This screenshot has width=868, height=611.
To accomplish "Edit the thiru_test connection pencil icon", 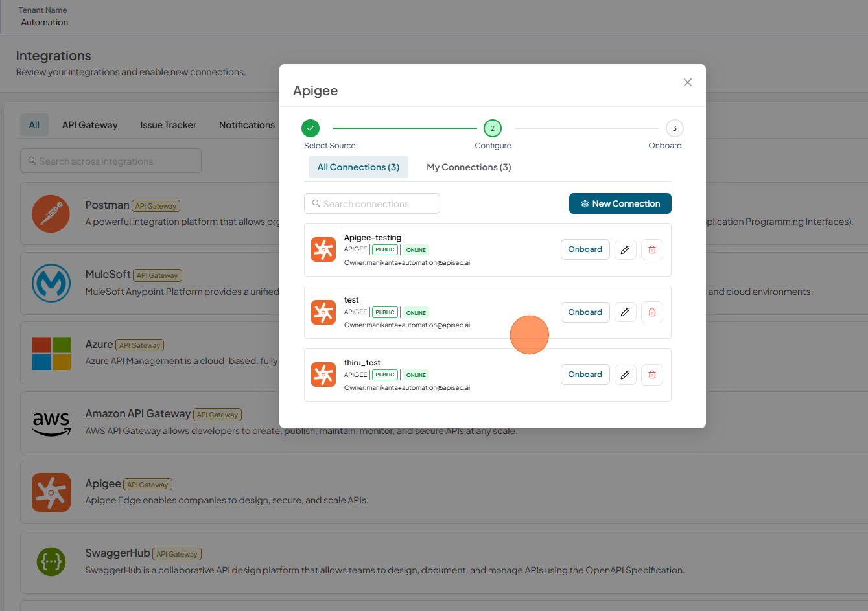I will 626,375.
